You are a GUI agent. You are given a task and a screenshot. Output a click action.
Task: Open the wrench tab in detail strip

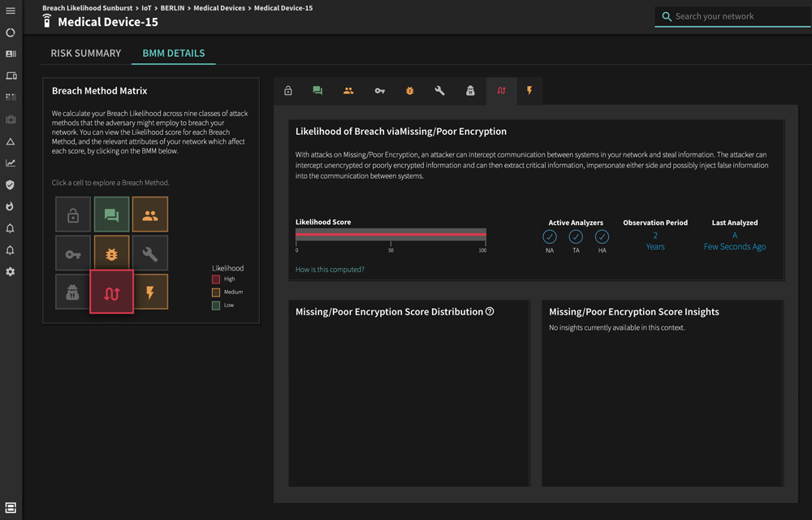(439, 91)
